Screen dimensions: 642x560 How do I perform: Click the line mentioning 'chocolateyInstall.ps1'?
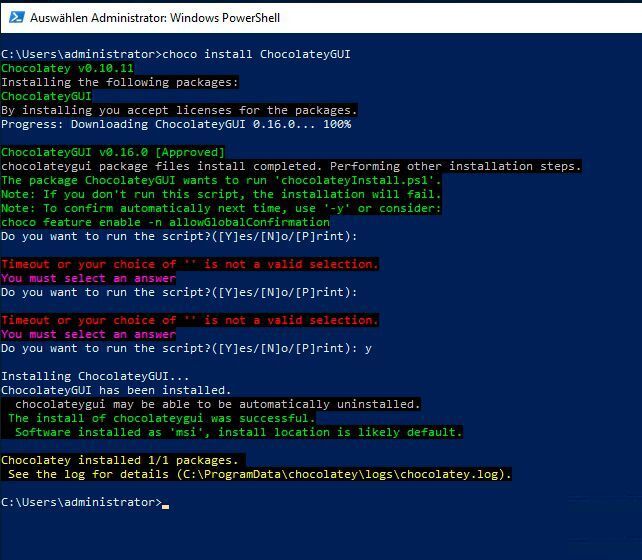pyautogui.click(x=221, y=180)
